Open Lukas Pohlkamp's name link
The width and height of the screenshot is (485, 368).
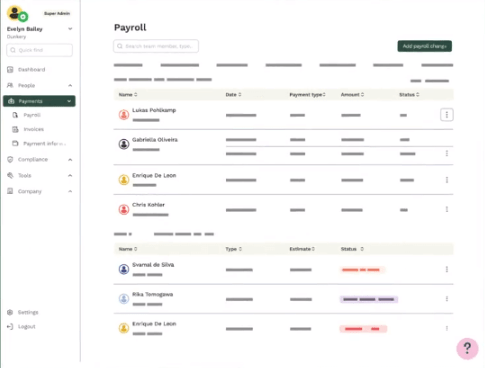coord(154,110)
